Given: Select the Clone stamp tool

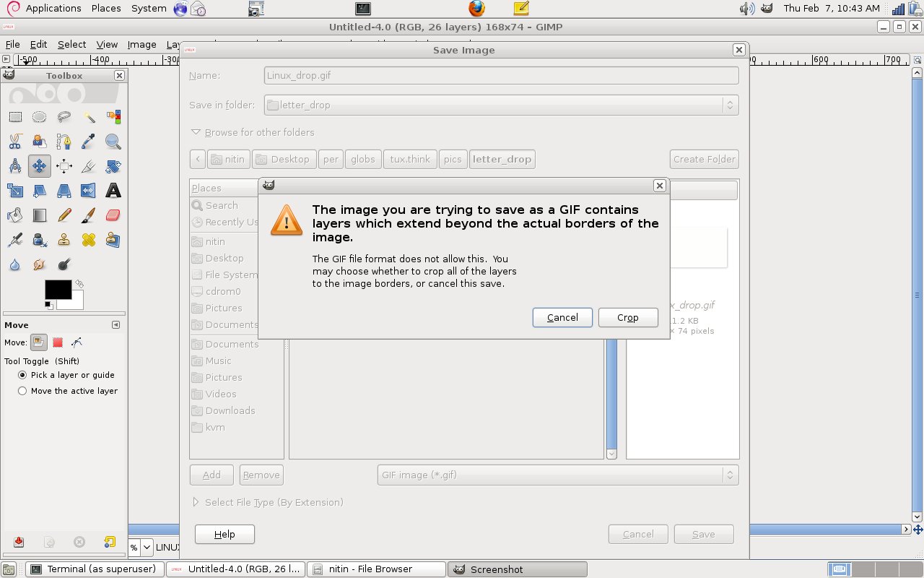Looking at the screenshot, I should click(x=64, y=240).
